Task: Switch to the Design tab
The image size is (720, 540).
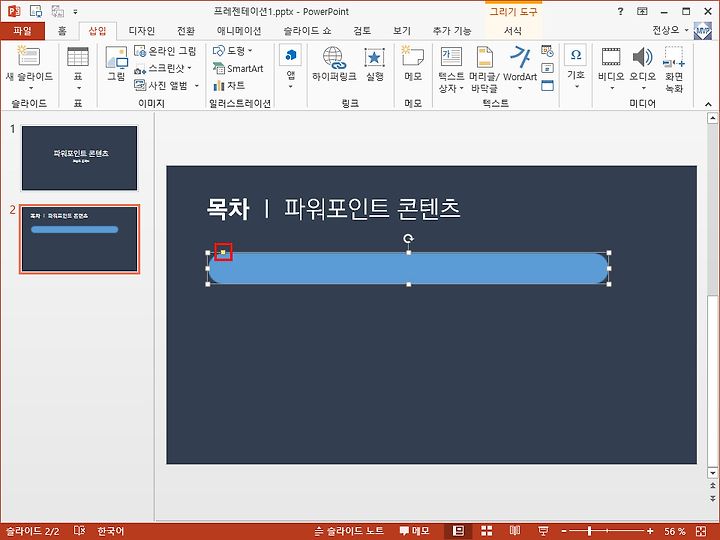Action: 142,31
